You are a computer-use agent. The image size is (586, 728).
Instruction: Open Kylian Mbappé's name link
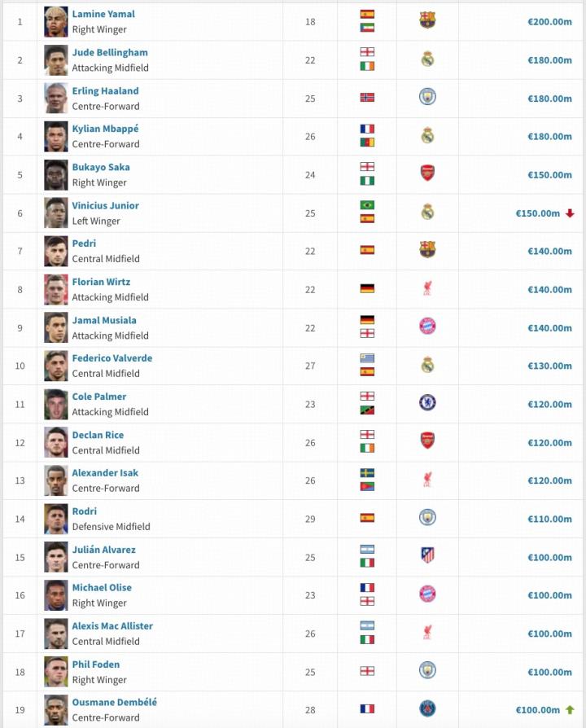pyautogui.click(x=106, y=129)
